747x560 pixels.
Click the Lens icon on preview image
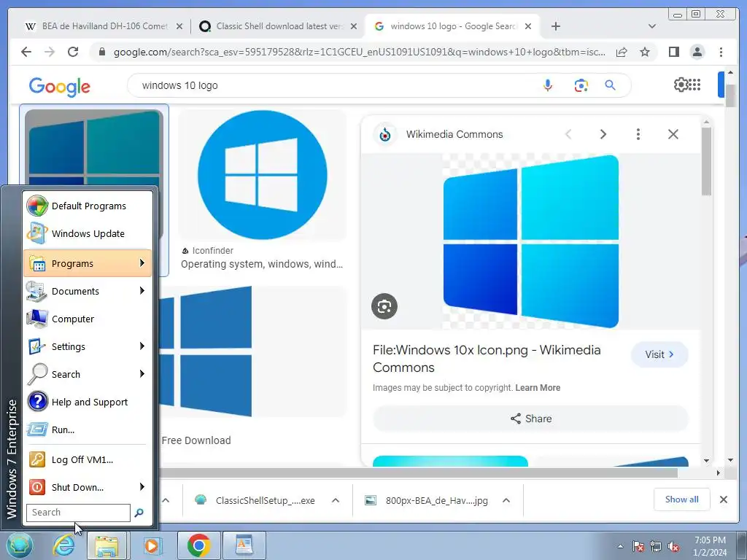384,306
